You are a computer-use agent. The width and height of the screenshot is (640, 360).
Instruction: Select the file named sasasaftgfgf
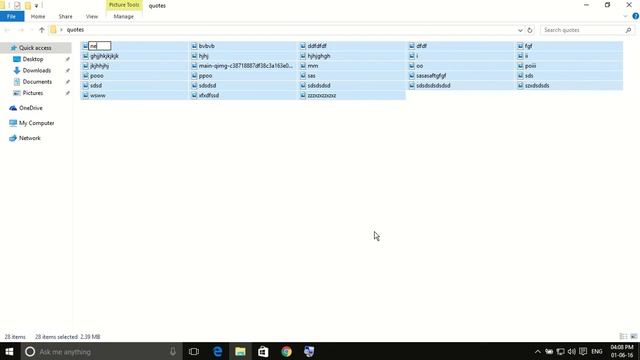click(x=431, y=76)
